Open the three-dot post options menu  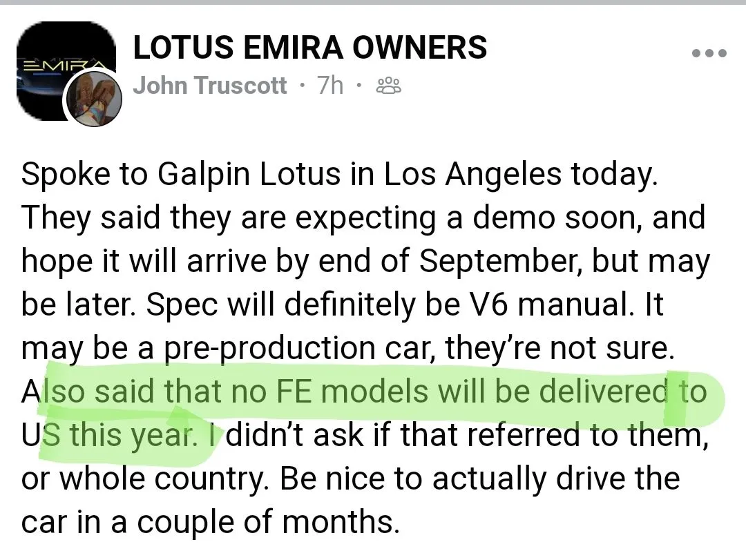(709, 53)
